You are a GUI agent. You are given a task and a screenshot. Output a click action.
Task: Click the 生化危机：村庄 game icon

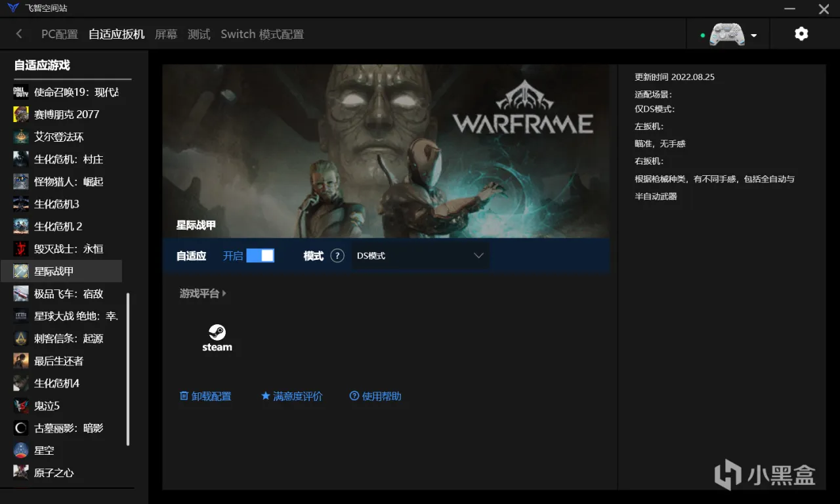[x=21, y=159]
